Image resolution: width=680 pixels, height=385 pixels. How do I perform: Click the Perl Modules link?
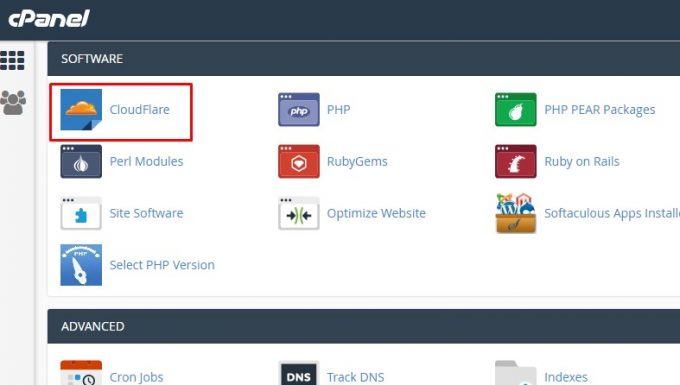pyautogui.click(x=147, y=161)
